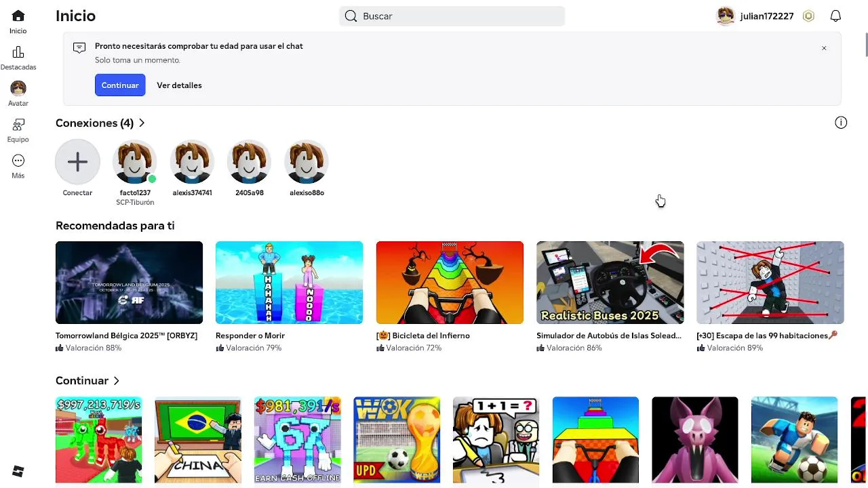Click the Valoración 89% rating
The height and width of the screenshot is (488, 868).
click(730, 348)
